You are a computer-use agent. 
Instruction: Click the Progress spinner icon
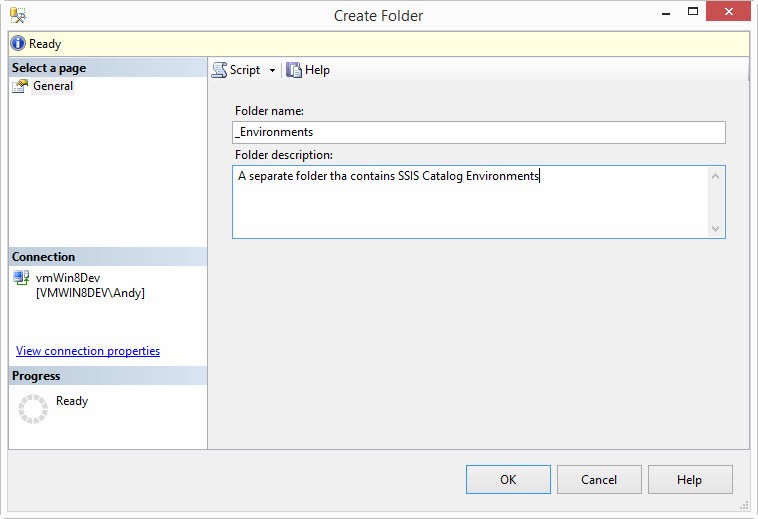pos(33,408)
